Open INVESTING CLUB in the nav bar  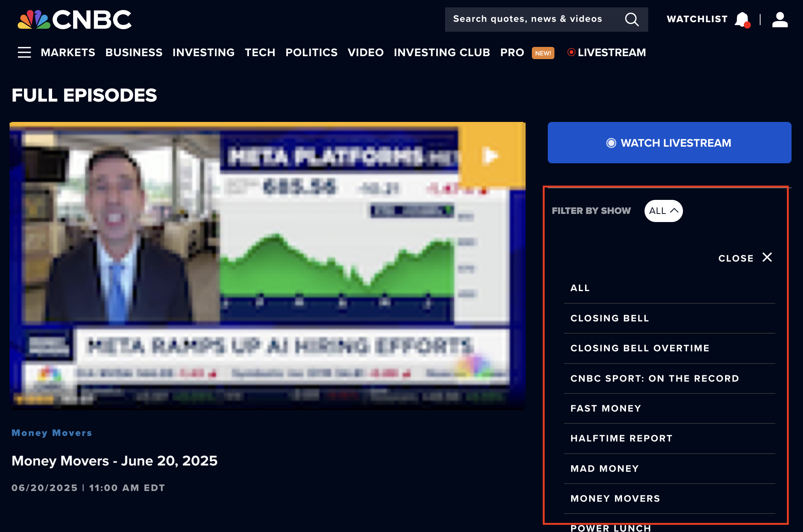coord(442,52)
